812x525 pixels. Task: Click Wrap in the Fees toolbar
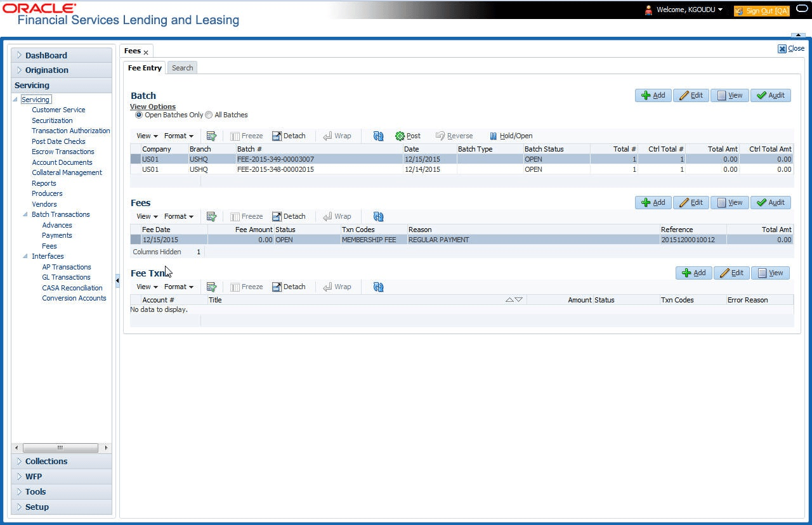click(337, 216)
